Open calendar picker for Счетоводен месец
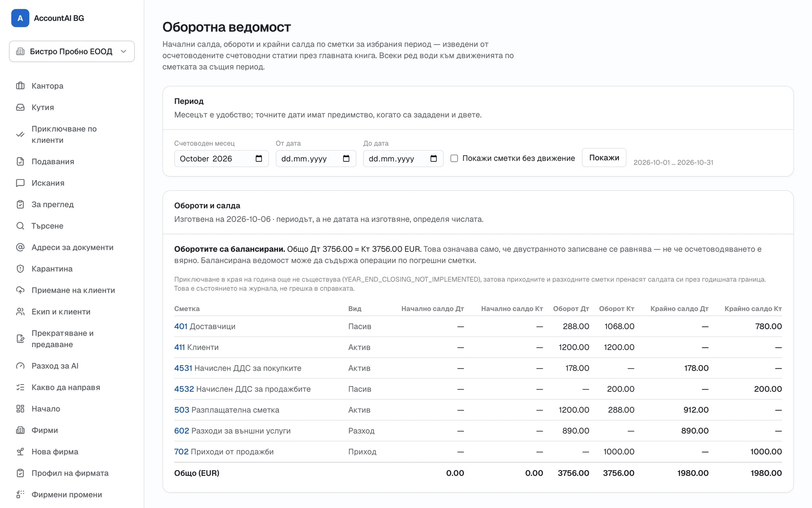Screen dimensions: 812x508 click(259, 158)
